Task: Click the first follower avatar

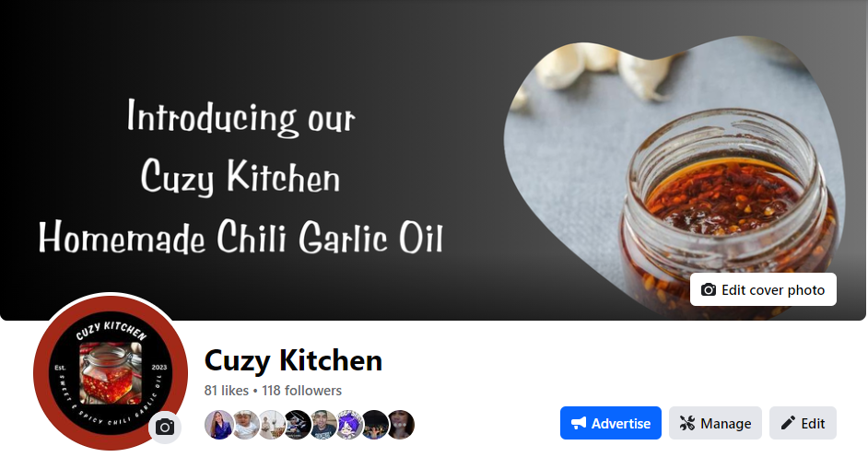Action: [218, 425]
